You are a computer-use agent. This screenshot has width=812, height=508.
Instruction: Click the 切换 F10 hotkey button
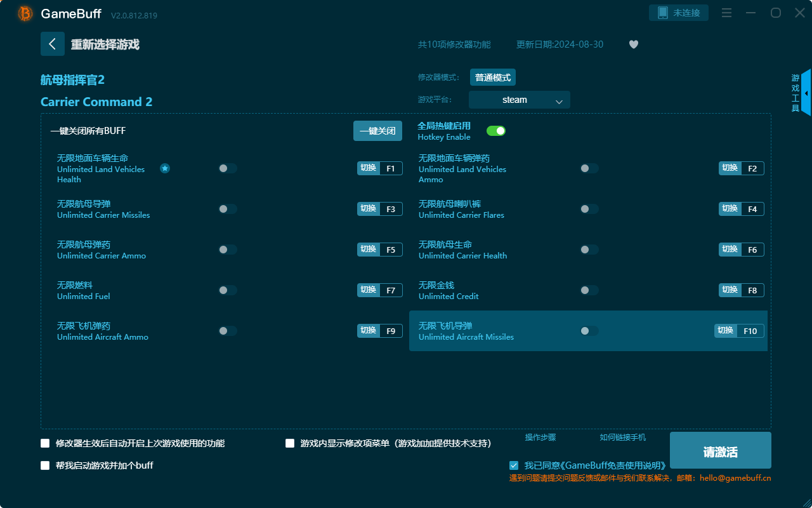pyautogui.click(x=738, y=330)
